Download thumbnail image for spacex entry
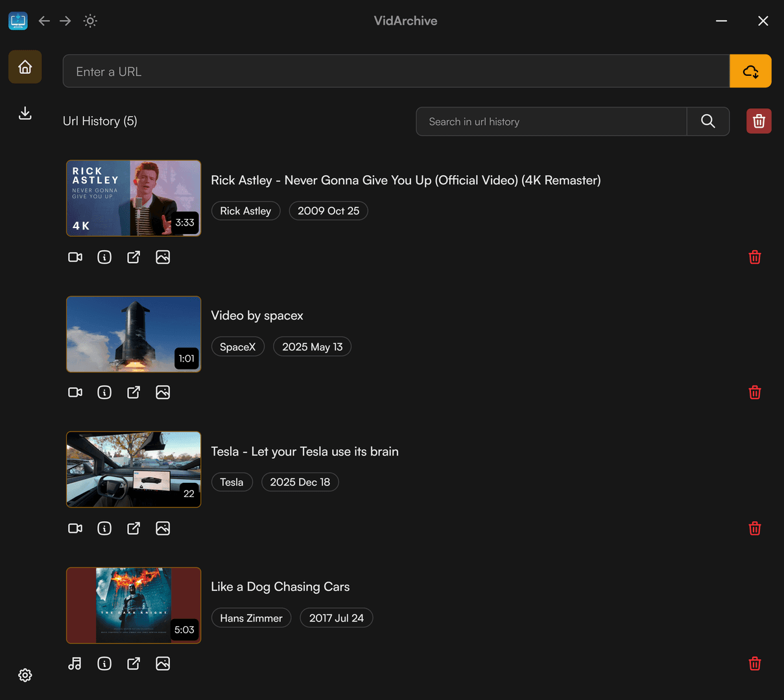 pos(163,392)
